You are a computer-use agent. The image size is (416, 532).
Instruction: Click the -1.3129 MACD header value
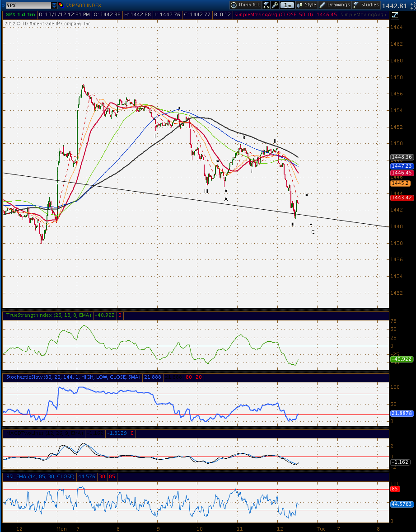pos(117,433)
